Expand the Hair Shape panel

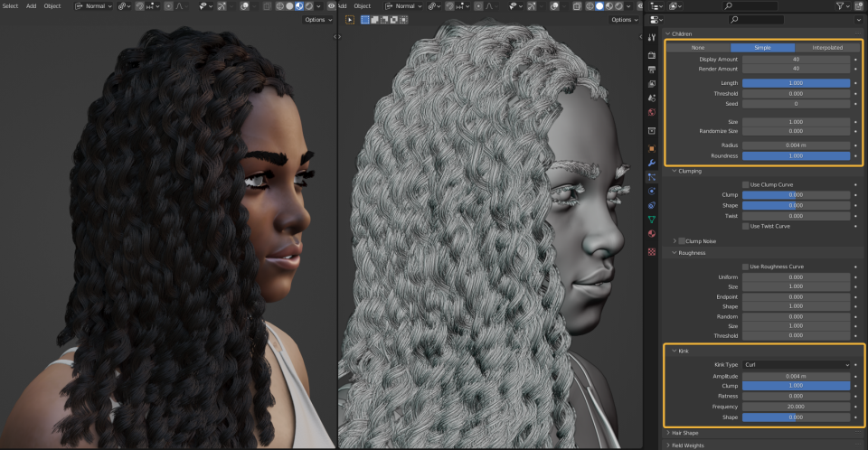(x=684, y=433)
